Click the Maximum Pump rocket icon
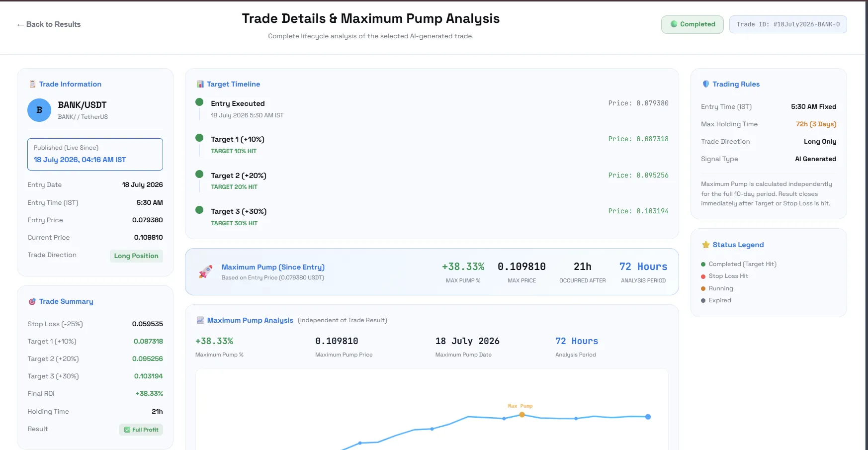 [205, 271]
